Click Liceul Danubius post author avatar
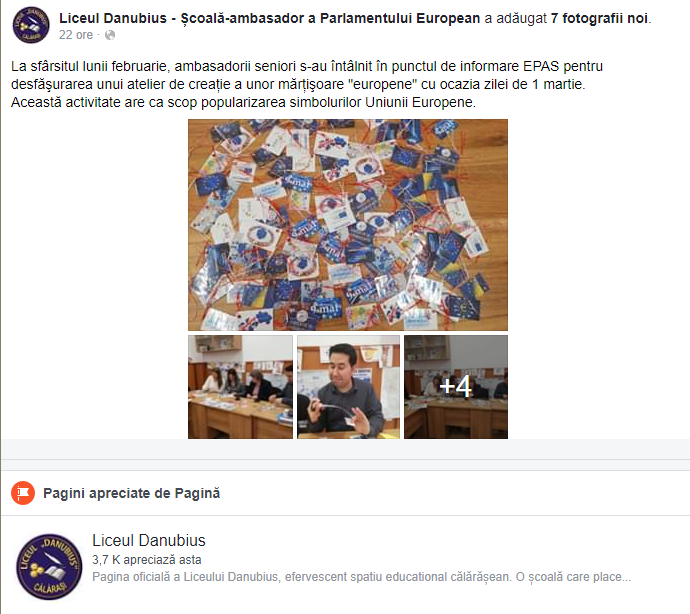Viewport: 690px width, 614px height. pyautogui.click(x=31, y=25)
